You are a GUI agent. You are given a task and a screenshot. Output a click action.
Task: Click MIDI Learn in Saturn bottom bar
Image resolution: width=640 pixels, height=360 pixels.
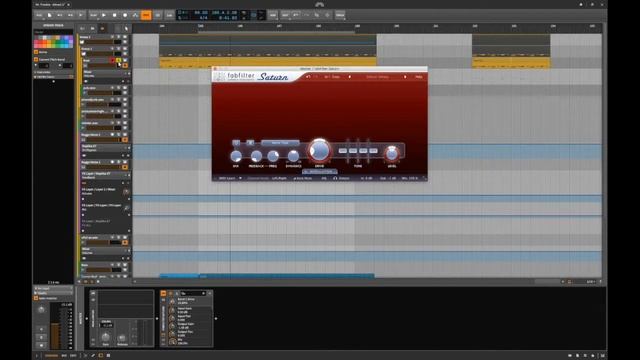(x=228, y=178)
